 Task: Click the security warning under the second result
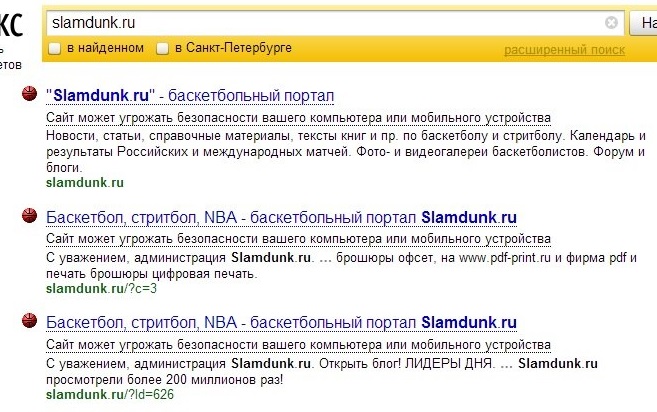[x=298, y=239]
